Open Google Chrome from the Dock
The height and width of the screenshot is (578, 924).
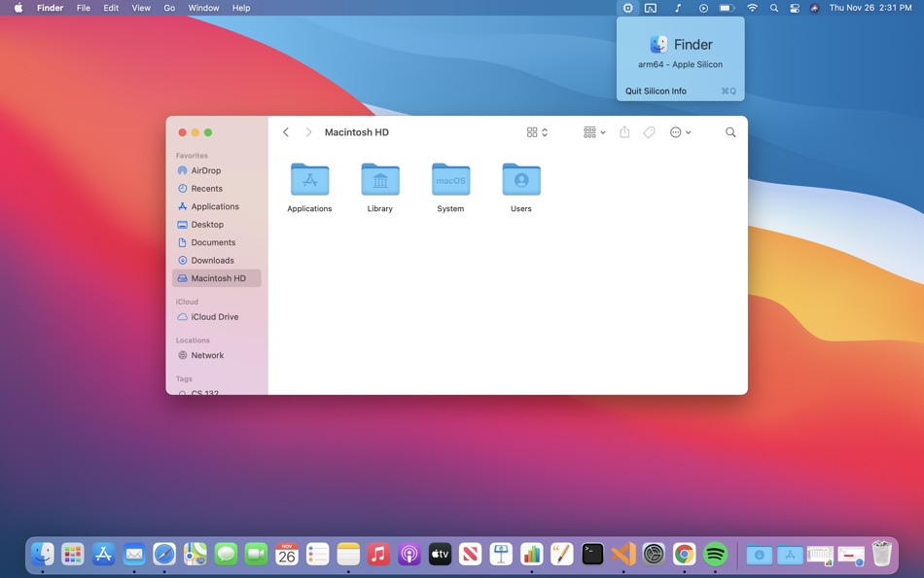[684, 554]
